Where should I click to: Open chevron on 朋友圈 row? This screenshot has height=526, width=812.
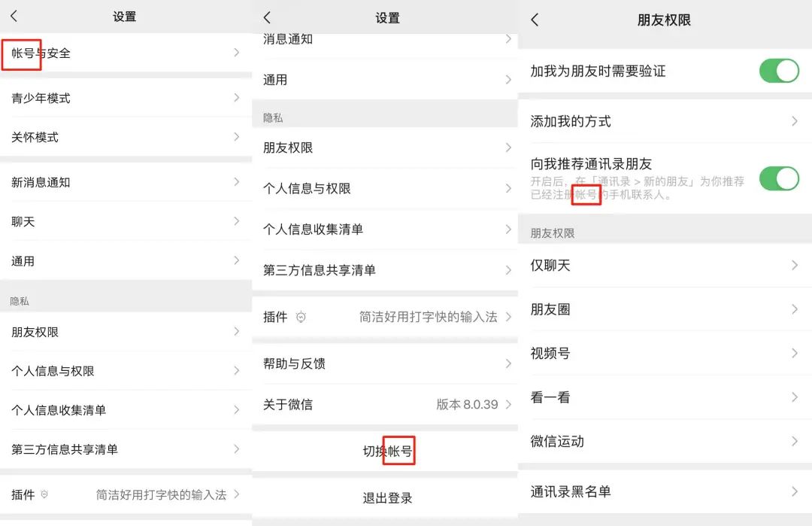tap(795, 309)
